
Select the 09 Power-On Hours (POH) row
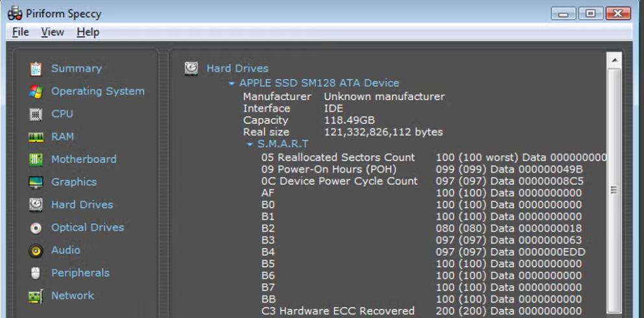click(422, 169)
